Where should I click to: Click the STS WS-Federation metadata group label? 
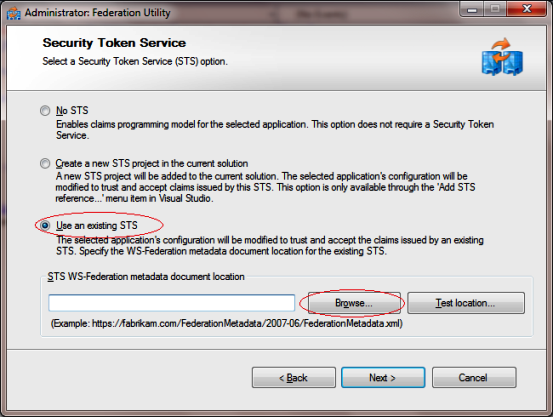[x=146, y=277]
